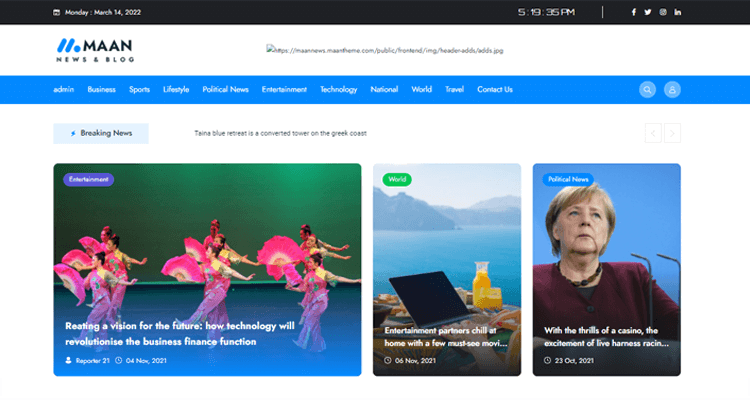Open the Technology category
The height and width of the screenshot is (400, 750).
click(338, 89)
